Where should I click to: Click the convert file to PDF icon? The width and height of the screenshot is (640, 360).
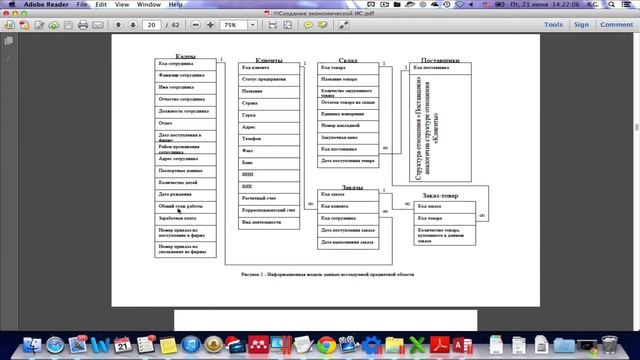pos(24,25)
